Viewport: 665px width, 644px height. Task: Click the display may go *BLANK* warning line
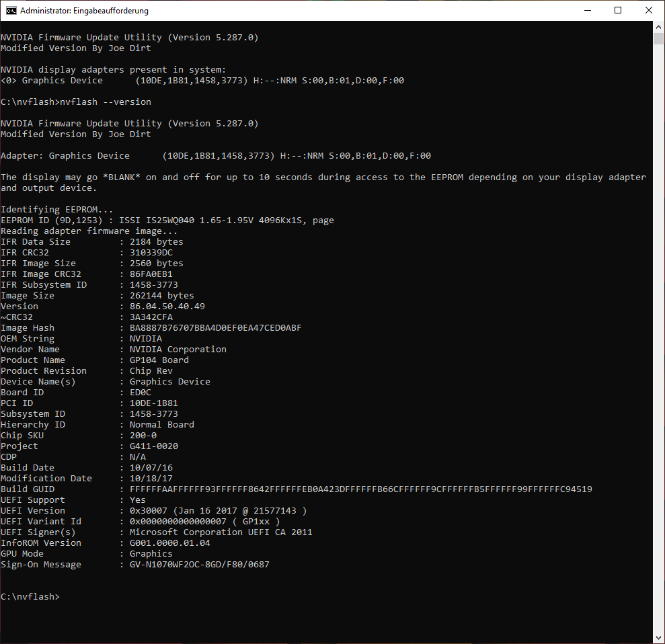(323, 177)
